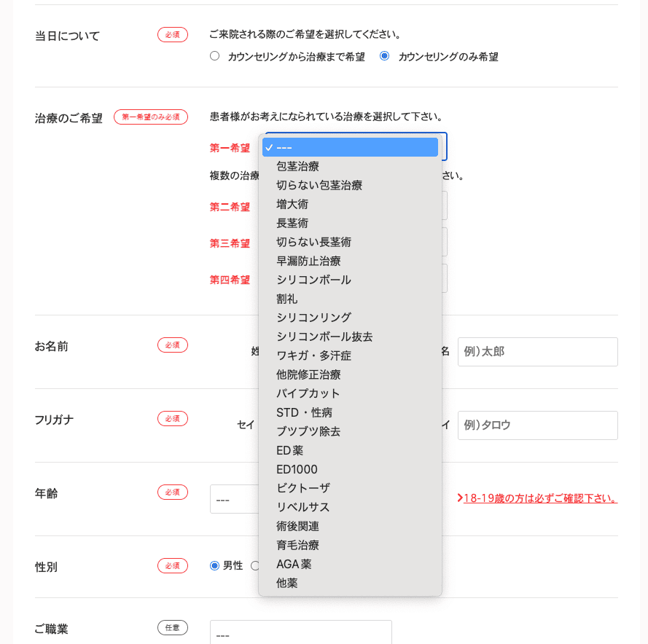The image size is (648, 644).
Task: Select カウンセリングのみ希望 radio button
Action: 383,55
